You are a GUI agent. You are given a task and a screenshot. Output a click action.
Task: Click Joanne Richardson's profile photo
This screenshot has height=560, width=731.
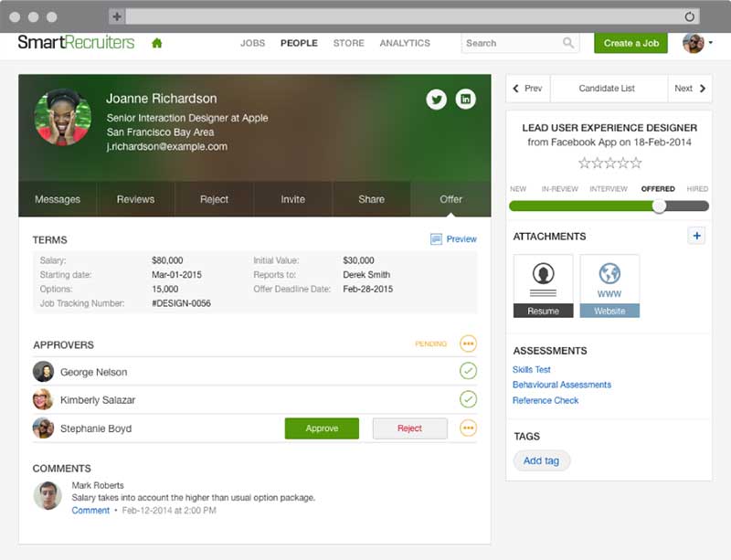[x=63, y=117]
